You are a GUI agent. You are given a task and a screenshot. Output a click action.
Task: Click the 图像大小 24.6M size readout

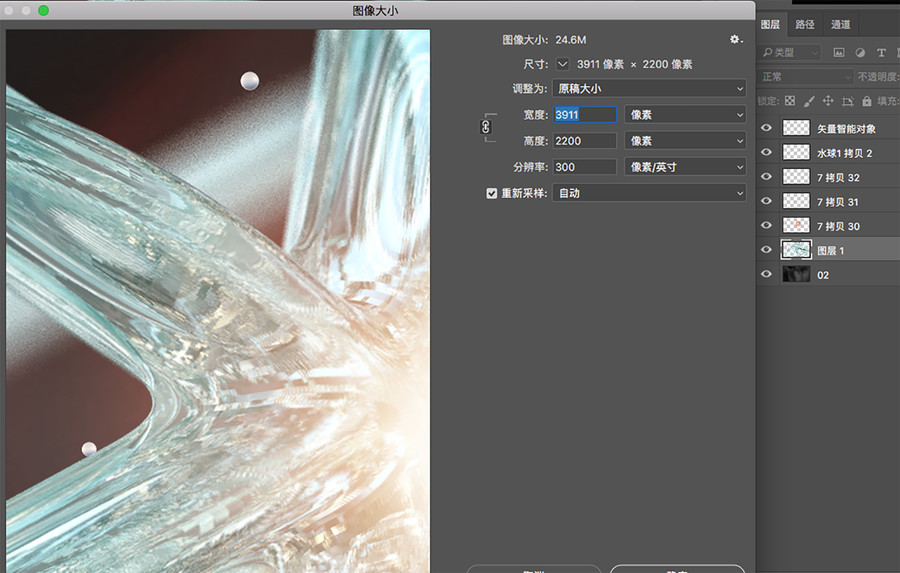[544, 40]
